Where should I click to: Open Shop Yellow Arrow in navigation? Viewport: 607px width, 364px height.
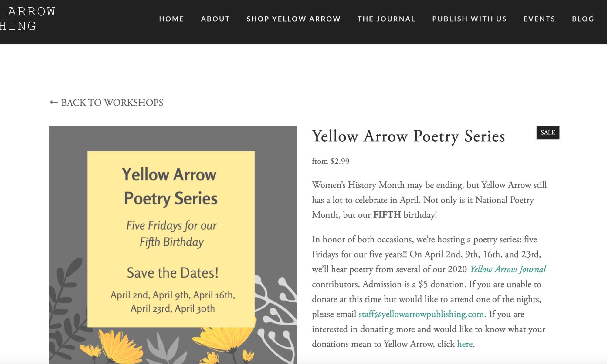click(293, 19)
